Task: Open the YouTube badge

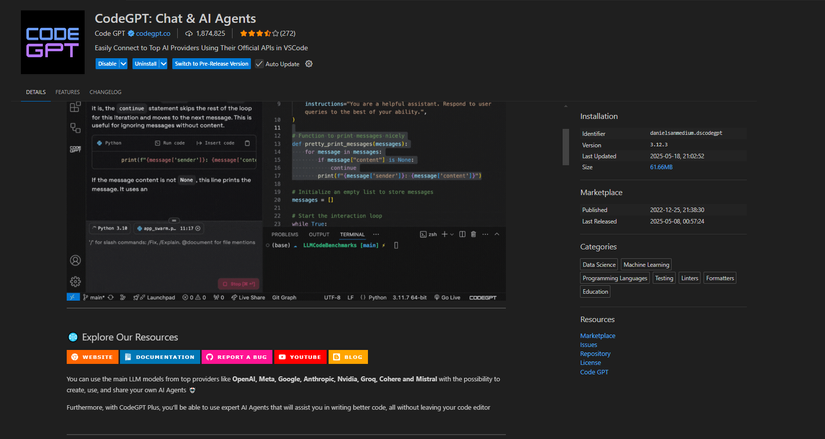Action: 300,357
